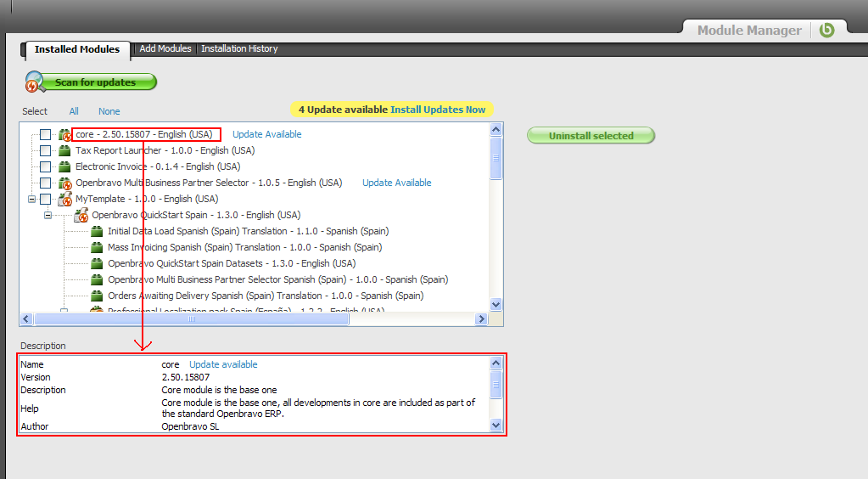Click the module list vertical scrollbar thumb
This screenshot has width=868, height=479.
[496, 158]
